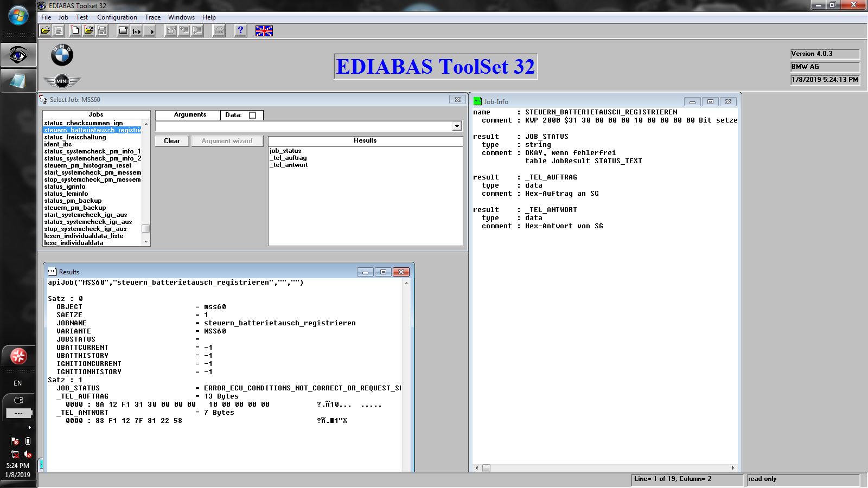Select job steuern_batterietausch_registrieren in Jobs list
This screenshot has height=488, width=868.
click(92, 130)
